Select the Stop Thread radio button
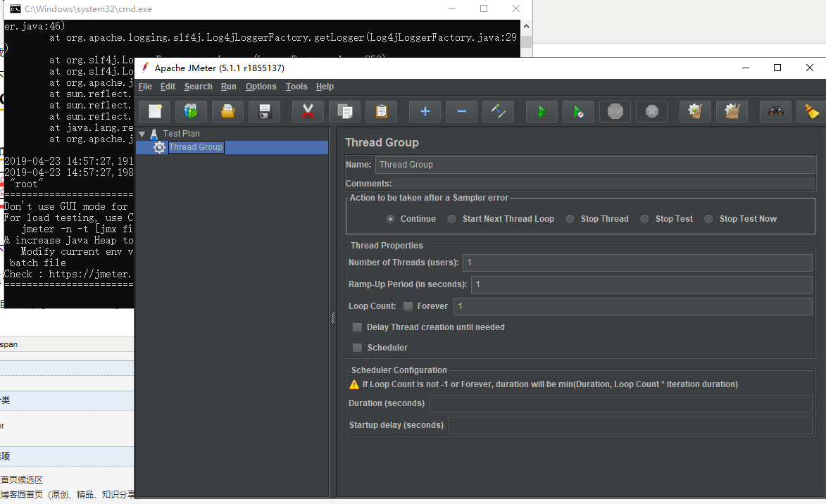Viewport: 826px width, 504px height. (x=570, y=219)
